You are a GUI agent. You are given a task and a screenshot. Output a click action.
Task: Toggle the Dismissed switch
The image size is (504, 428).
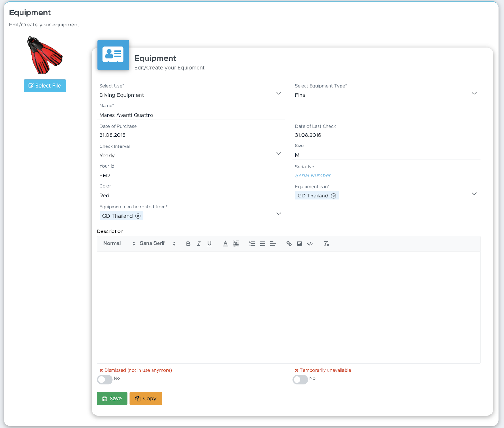coord(105,379)
